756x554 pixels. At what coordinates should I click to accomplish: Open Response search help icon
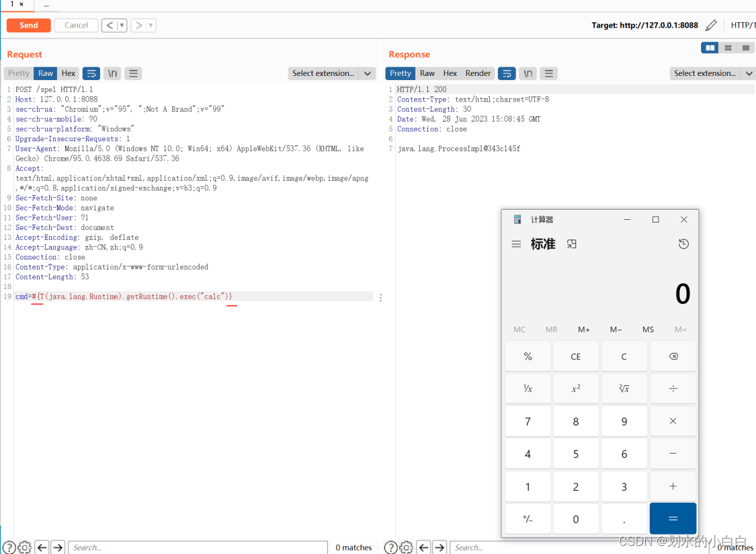click(x=391, y=547)
